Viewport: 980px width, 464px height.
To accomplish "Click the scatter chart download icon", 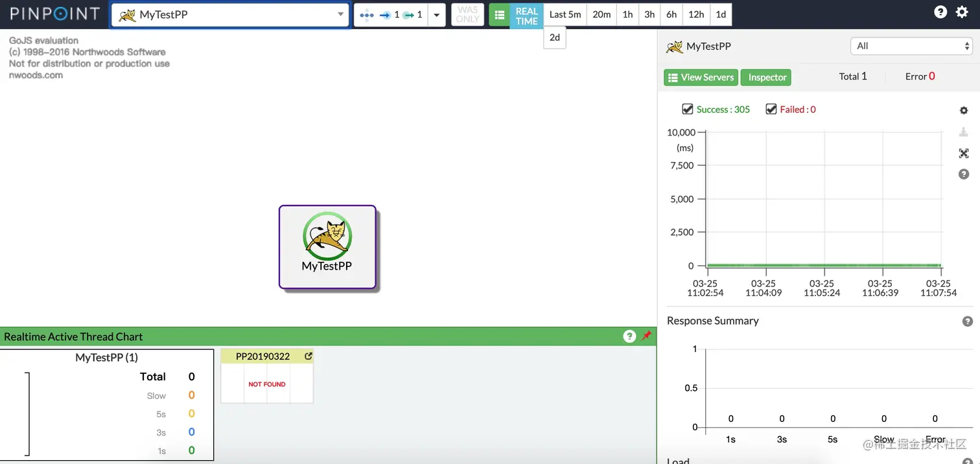I will click(964, 132).
